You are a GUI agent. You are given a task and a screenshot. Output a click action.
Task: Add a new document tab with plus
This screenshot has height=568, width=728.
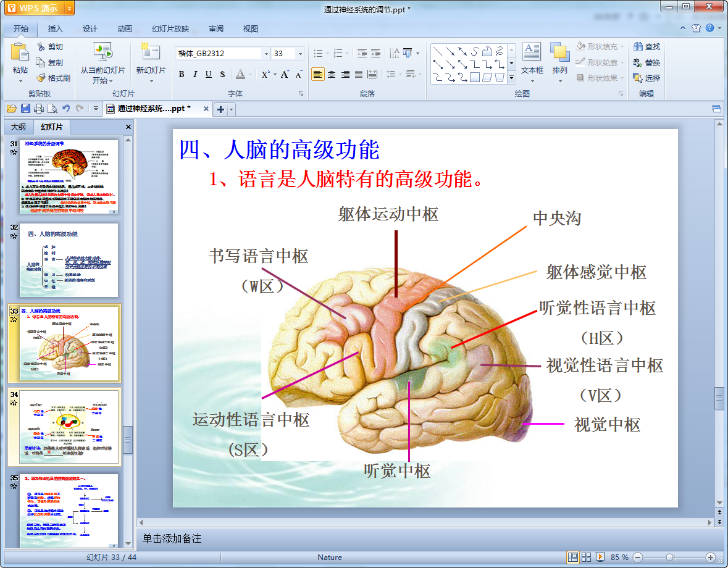(x=220, y=109)
